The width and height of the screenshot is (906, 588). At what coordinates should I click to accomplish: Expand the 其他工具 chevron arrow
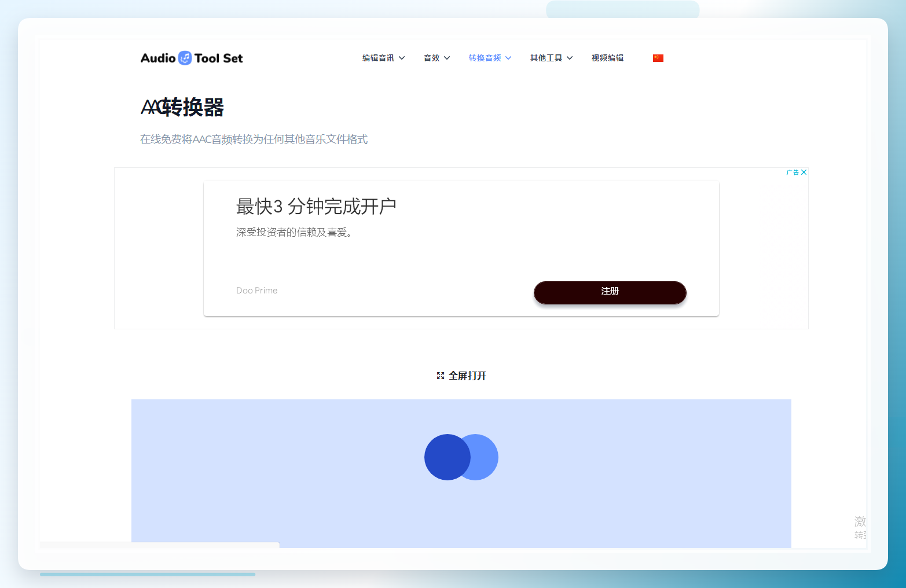(x=570, y=58)
